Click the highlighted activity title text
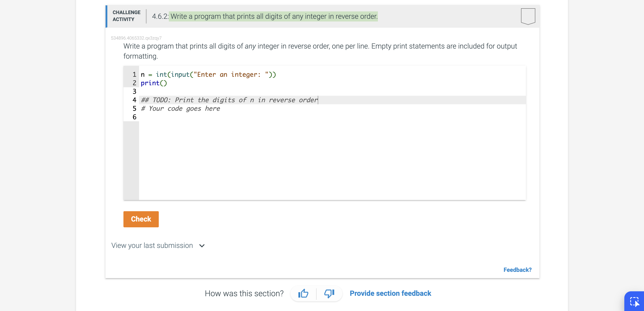This screenshot has width=644, height=311. coord(273,17)
